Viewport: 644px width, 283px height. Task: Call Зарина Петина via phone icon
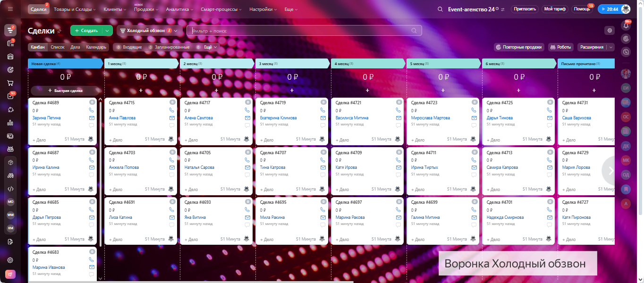[92, 110]
